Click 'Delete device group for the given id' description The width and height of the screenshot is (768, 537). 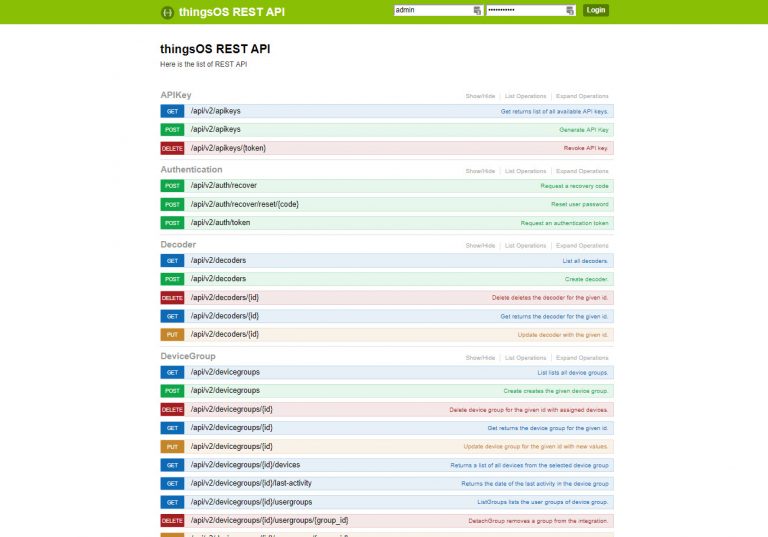529,410
